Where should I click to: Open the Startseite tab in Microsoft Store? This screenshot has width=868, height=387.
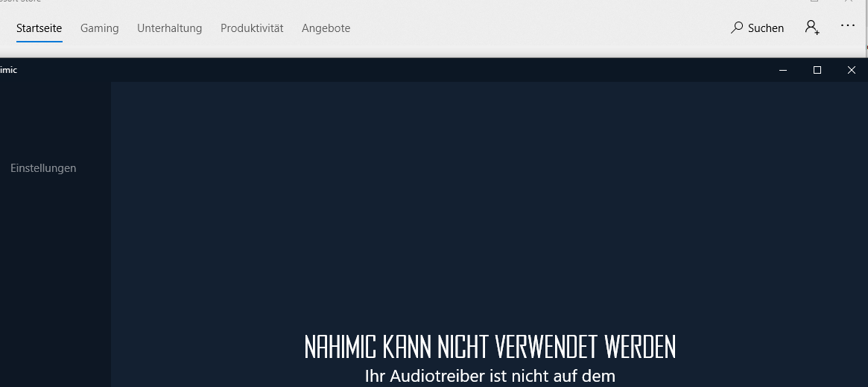point(39,28)
